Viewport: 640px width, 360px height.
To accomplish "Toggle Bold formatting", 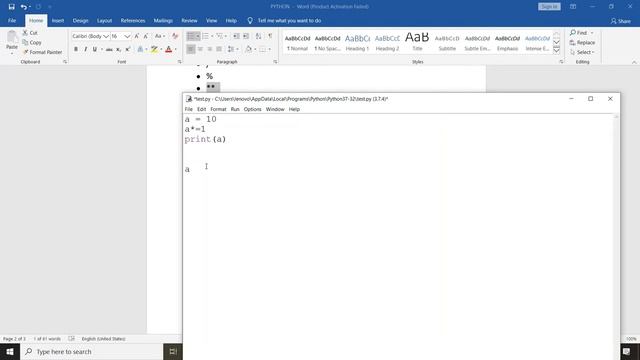I will [76, 49].
